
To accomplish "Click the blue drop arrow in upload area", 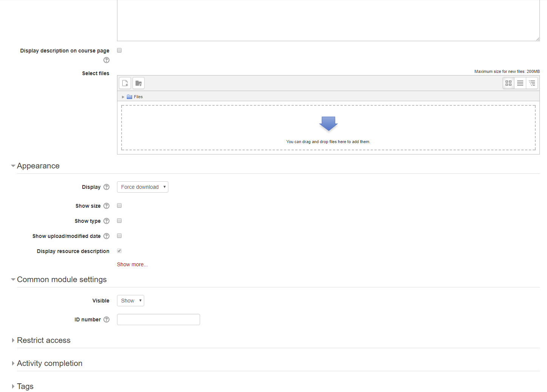I will [328, 123].
